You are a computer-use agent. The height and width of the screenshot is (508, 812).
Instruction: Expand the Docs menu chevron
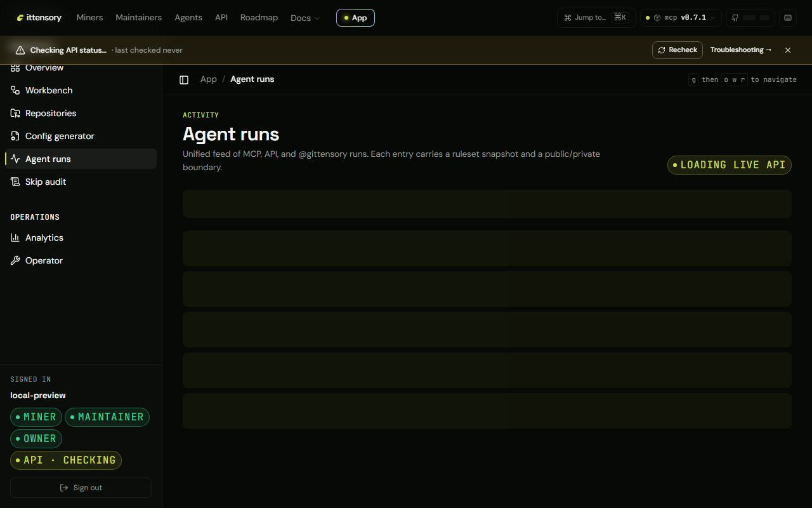(x=317, y=18)
